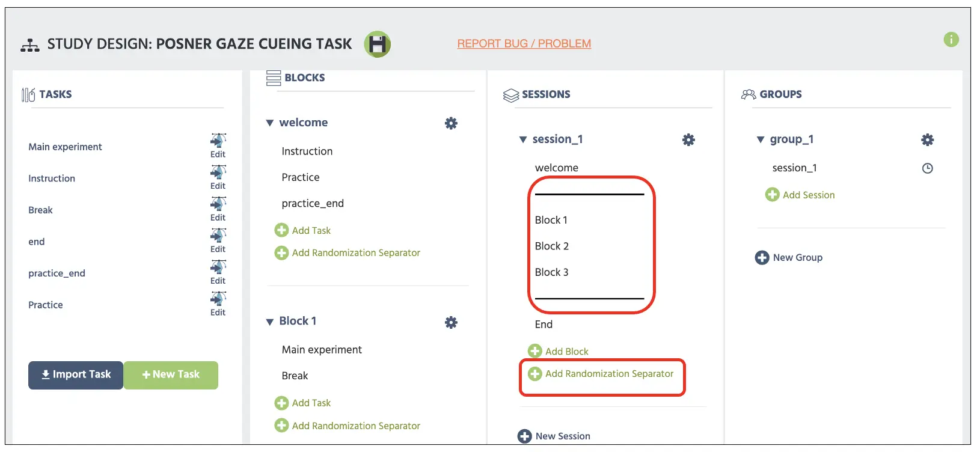Click the Import Task button

pos(76,375)
